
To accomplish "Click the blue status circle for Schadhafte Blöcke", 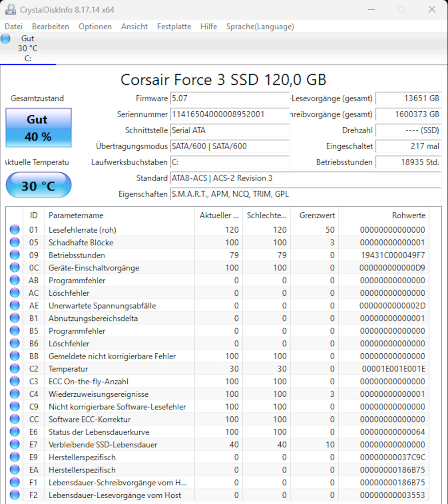I will click(x=14, y=242).
